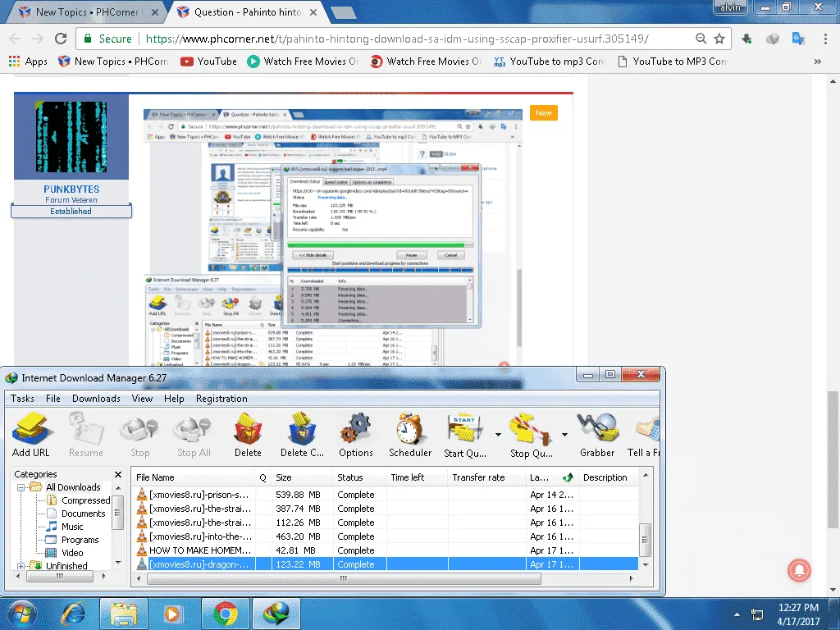This screenshot has width=840, height=630.
Task: Open Internet Explorer from taskbar
Action: (73, 614)
